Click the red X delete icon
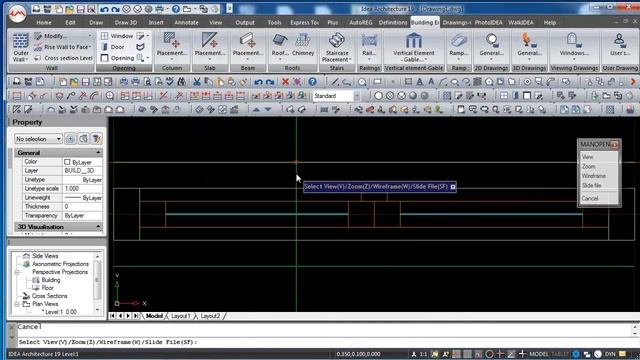The image size is (640, 360). click(x=285, y=82)
